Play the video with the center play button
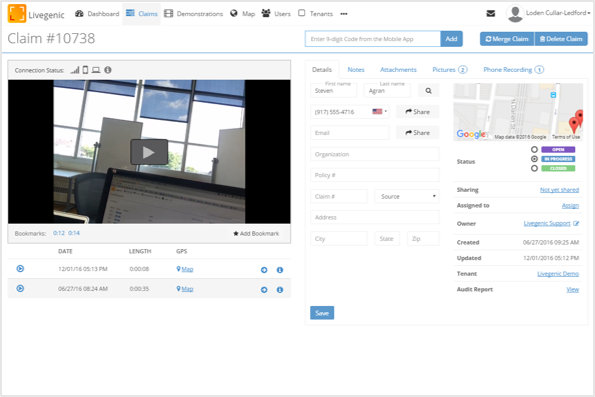Viewport: 595px width, 397px height. 149,152
